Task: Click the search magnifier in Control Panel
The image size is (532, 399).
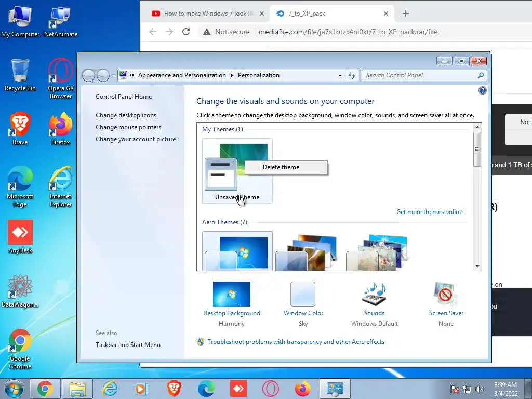Action: pos(481,75)
